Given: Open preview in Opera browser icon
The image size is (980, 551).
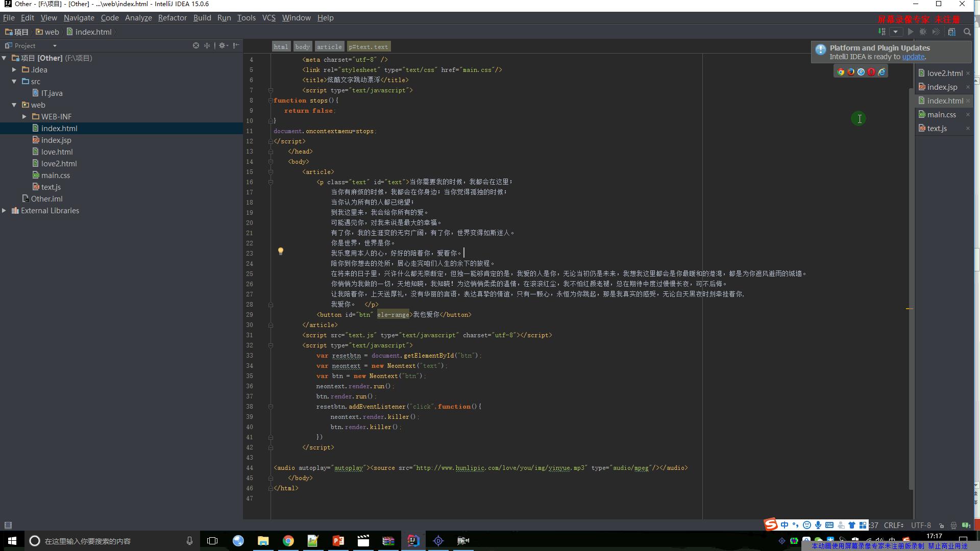Looking at the screenshot, I should [x=871, y=72].
